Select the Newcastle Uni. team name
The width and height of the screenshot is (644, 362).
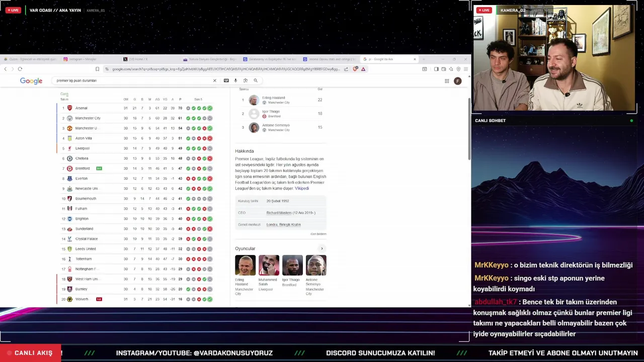point(87,189)
